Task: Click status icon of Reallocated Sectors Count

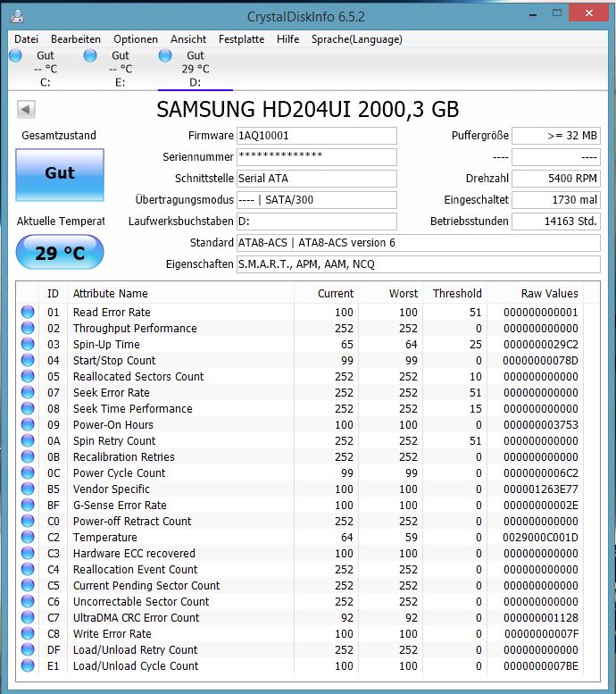Action: point(28,376)
